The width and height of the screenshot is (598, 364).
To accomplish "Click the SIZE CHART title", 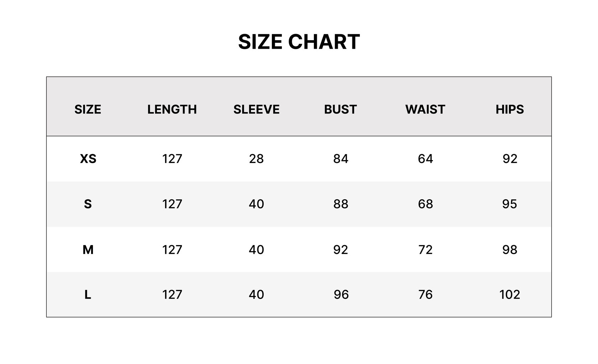I will coord(299,42).
